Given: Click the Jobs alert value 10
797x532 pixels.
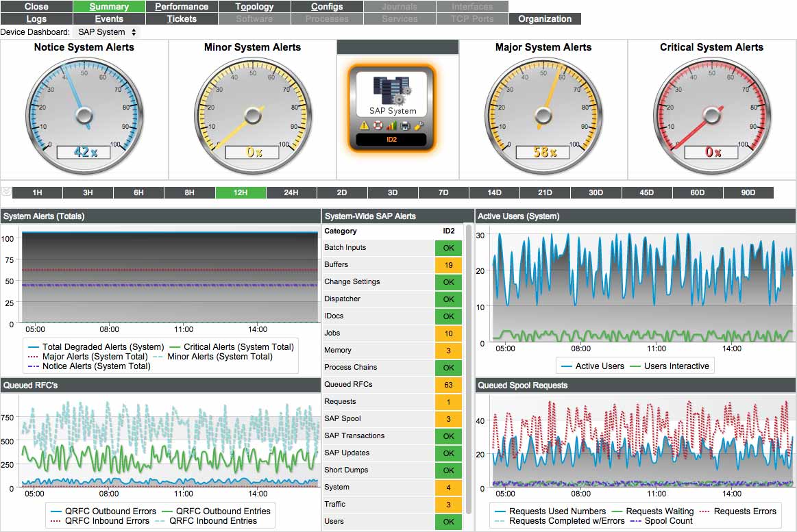Looking at the screenshot, I should [x=448, y=333].
